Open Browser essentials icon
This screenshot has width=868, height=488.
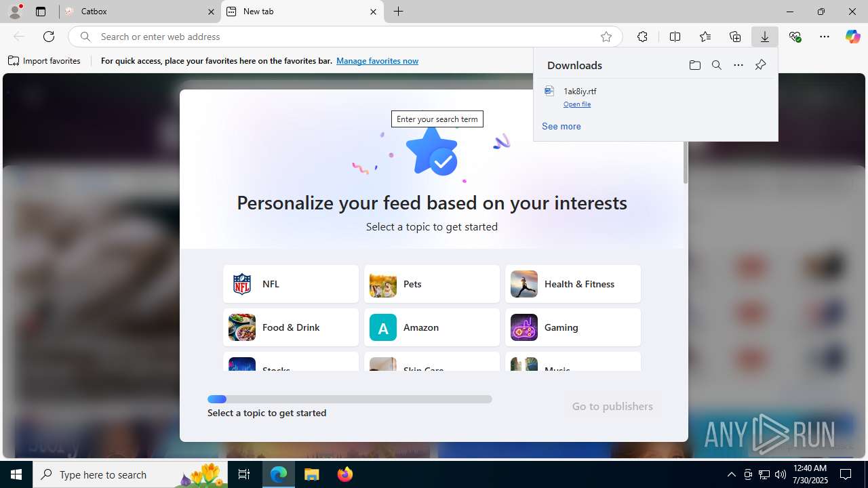795,37
